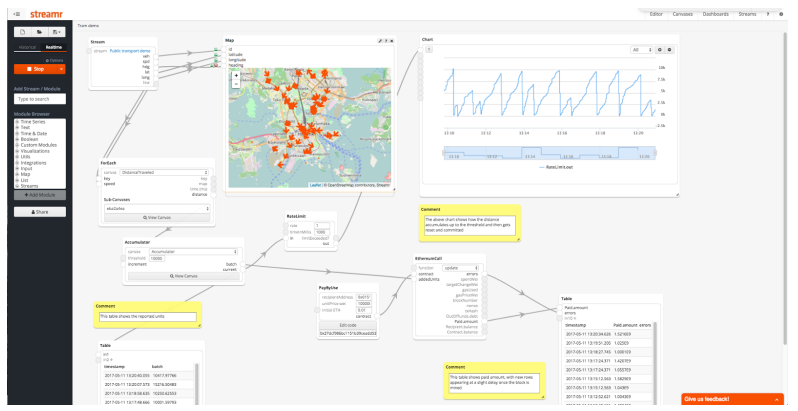Viewport: 798px width, 411px height.
Task: Zoom in on the map
Action: (x=236, y=76)
